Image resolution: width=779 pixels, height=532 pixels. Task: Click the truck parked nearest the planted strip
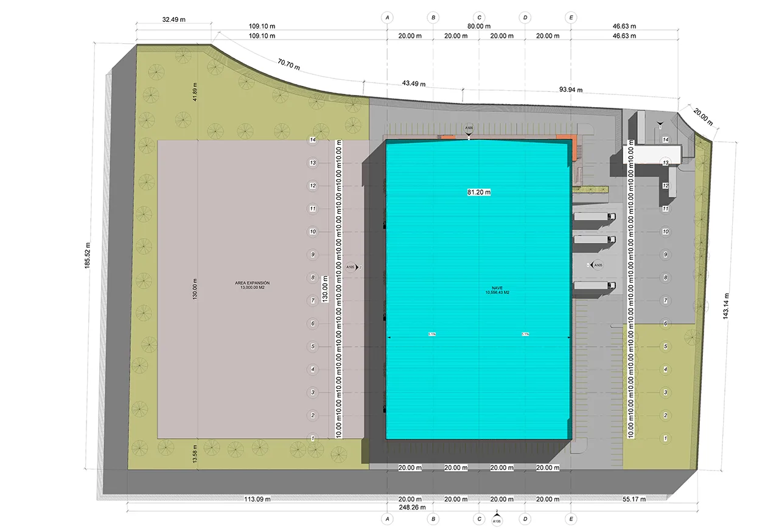point(594,216)
